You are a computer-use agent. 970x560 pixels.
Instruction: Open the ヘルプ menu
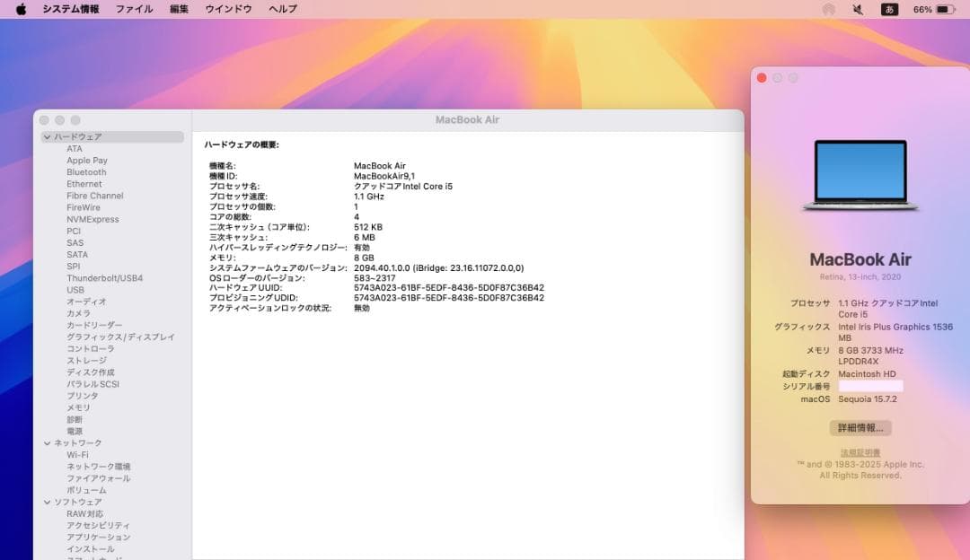click(281, 8)
